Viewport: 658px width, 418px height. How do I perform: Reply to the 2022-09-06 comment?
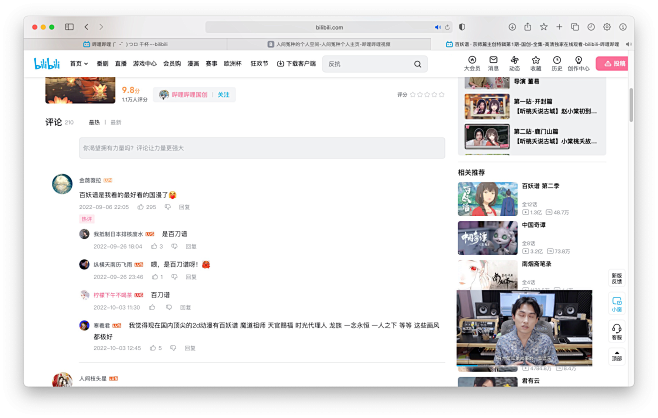coord(184,207)
